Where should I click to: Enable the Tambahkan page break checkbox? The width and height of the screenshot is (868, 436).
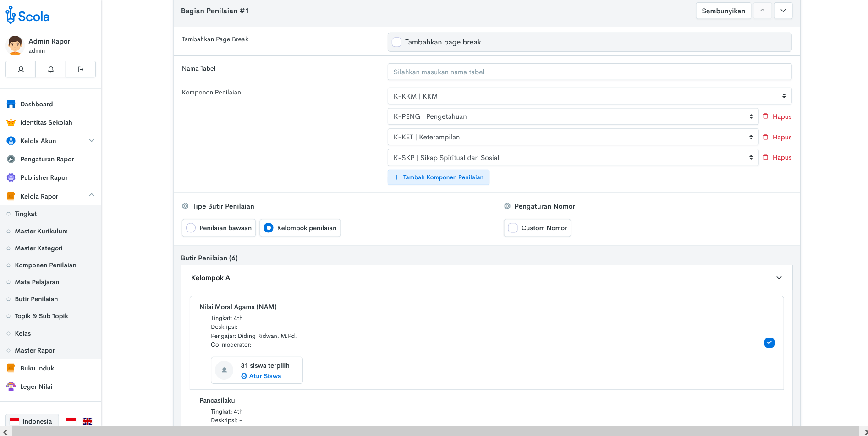[x=397, y=42]
